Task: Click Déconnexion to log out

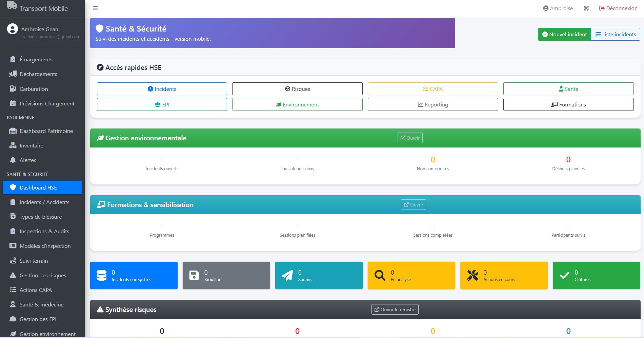Action: coord(618,8)
